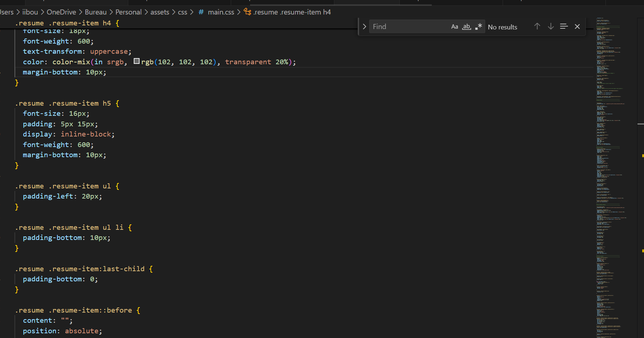Select the OneDrive breadcrumb item

61,12
